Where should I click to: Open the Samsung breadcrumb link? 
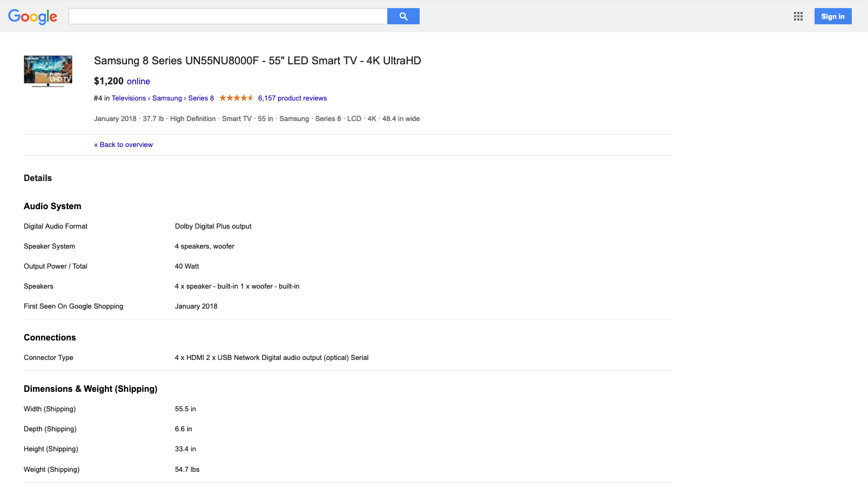coord(167,98)
